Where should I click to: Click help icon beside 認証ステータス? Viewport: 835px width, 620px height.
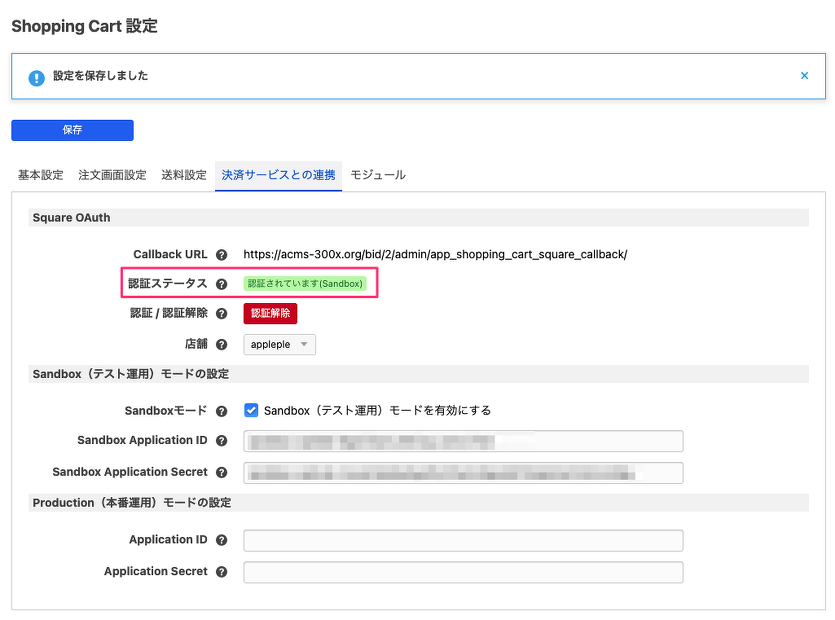[221, 283]
